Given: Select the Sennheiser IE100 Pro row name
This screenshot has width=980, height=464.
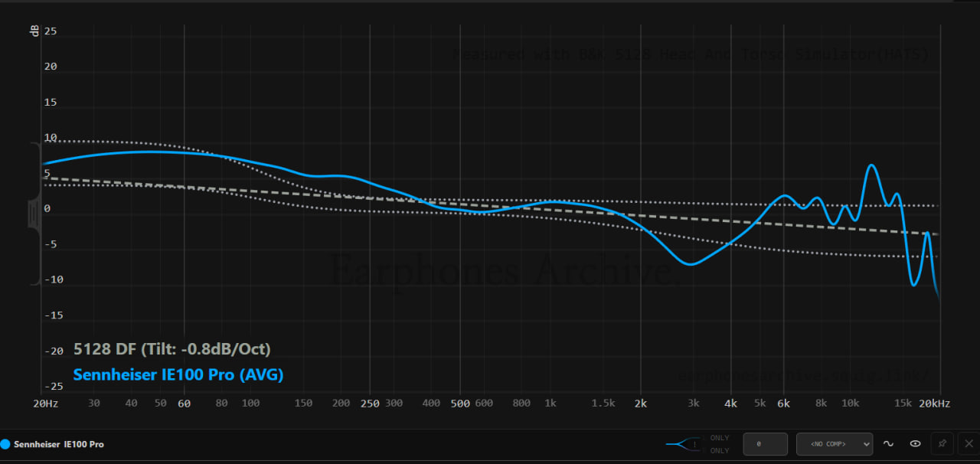Looking at the screenshot, I should (x=59, y=444).
